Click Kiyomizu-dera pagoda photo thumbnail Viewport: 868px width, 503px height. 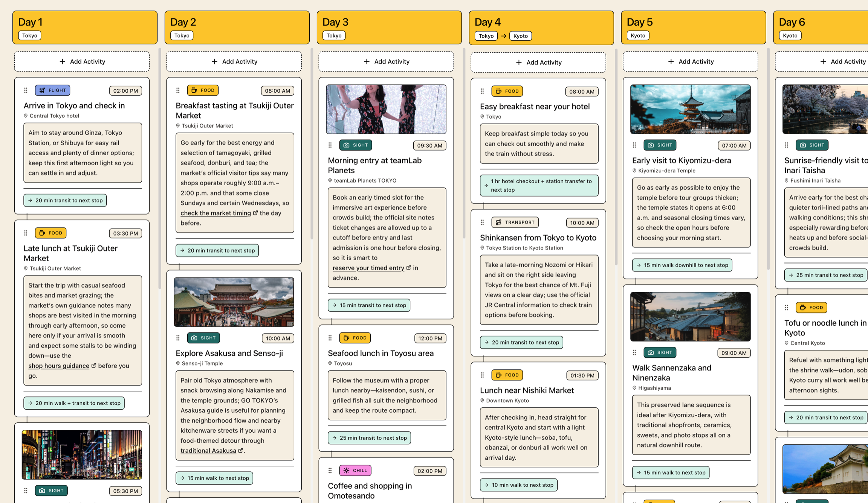coord(691,109)
